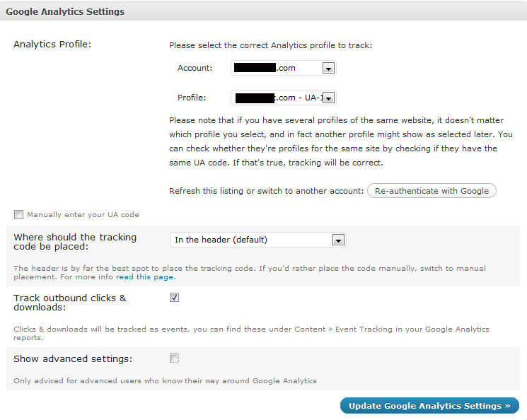
Task: Click Update Google Analytics Settings button
Action: (429, 406)
